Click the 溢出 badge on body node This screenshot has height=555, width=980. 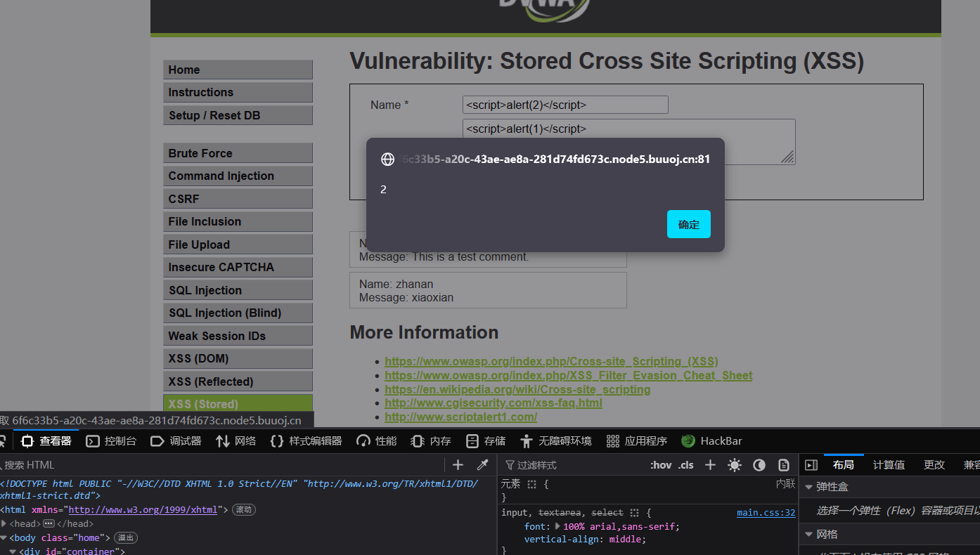[126, 538]
